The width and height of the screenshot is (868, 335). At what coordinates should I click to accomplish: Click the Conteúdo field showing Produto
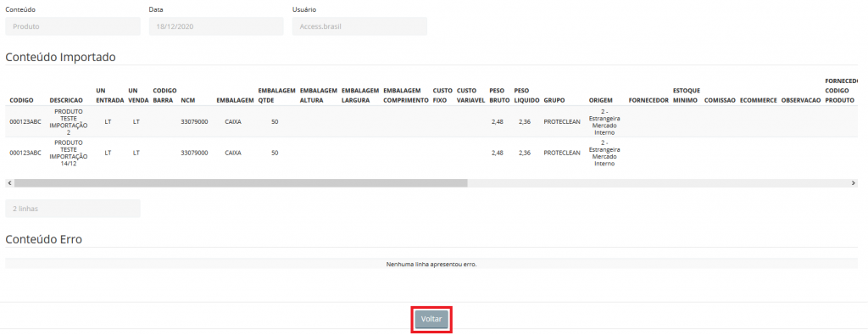(73, 26)
